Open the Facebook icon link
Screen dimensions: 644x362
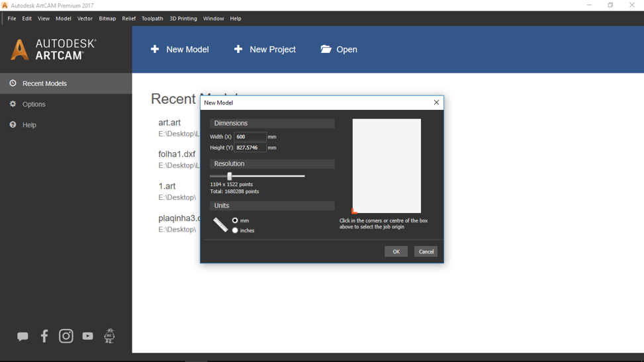coord(44,336)
